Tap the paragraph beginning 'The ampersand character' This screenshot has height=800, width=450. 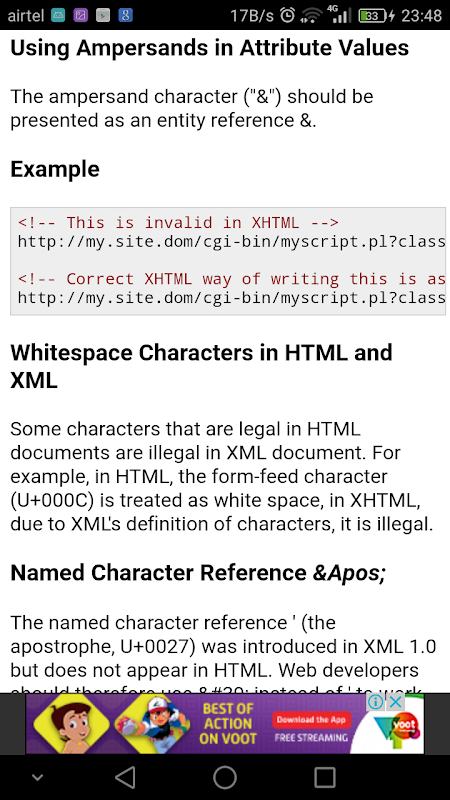(192, 108)
